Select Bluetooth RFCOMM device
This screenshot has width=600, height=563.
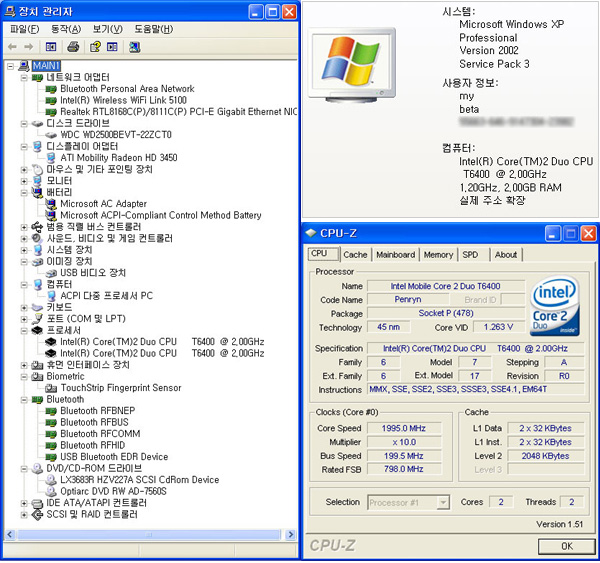point(100,434)
